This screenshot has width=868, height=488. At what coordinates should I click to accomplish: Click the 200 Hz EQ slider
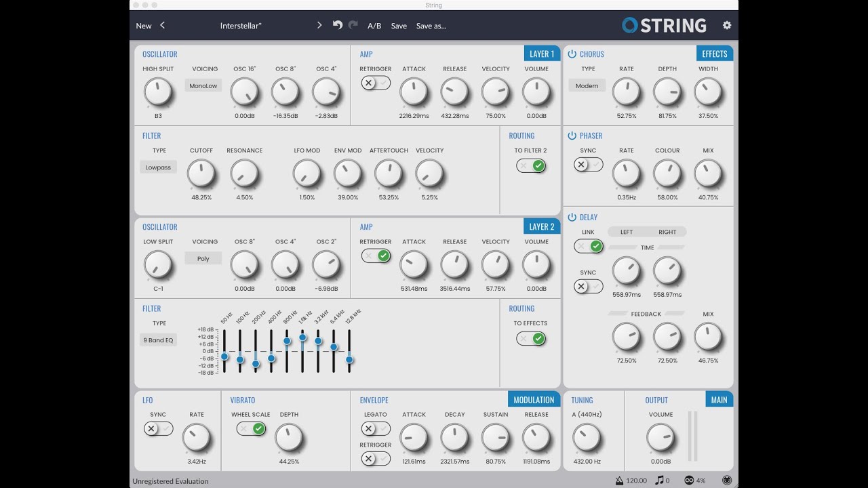point(256,351)
